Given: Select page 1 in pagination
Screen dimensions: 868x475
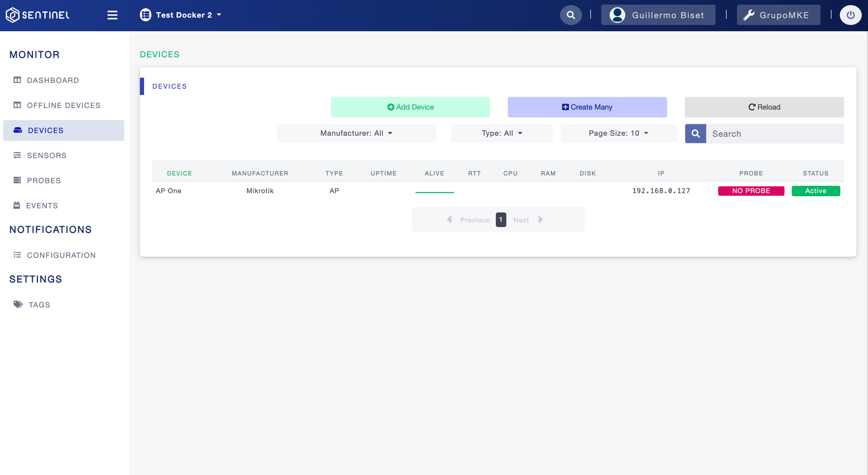Looking at the screenshot, I should pyautogui.click(x=501, y=220).
